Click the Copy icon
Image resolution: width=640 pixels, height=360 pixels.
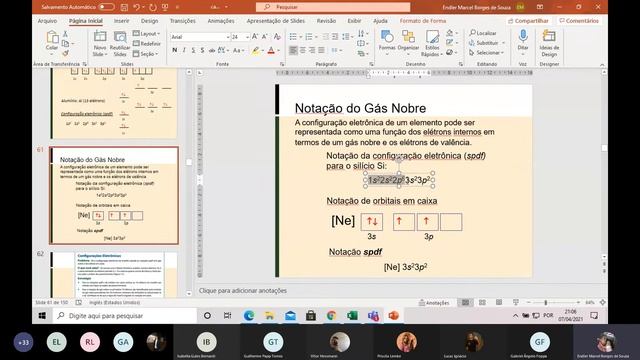[x=65, y=44]
